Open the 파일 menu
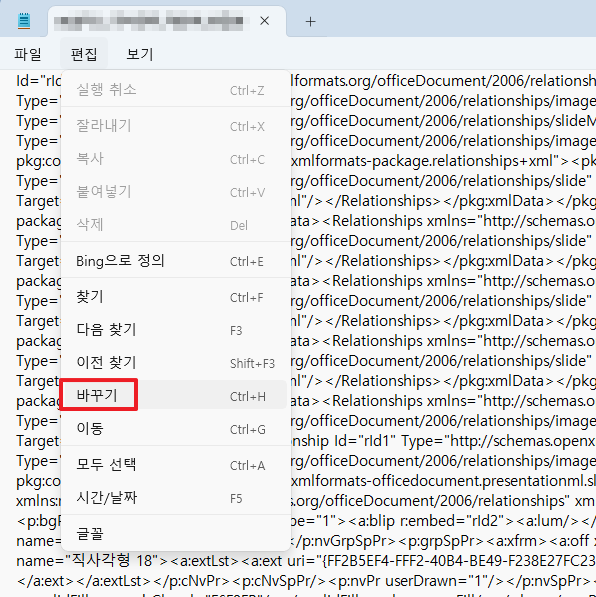Screen dimensions: 596x597 [28, 54]
